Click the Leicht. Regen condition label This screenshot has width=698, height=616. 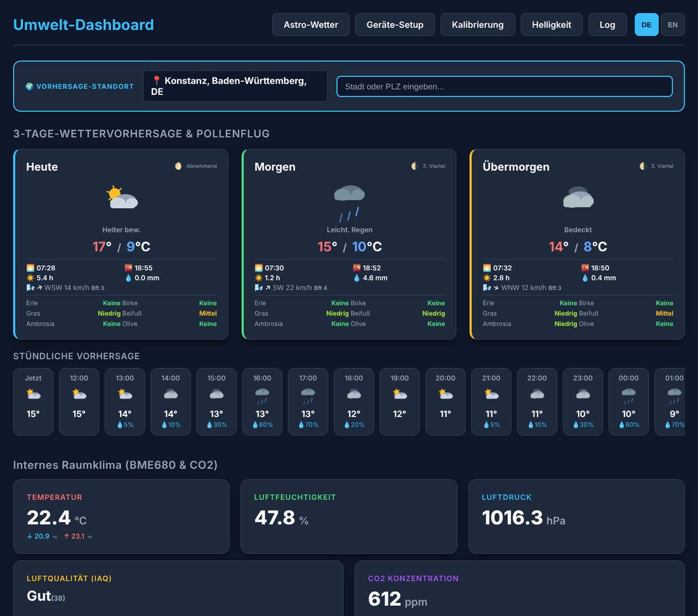tap(350, 230)
